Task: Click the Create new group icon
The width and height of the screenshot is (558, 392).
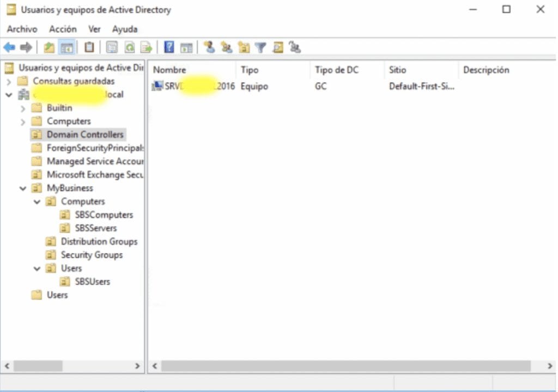Action: (228, 47)
